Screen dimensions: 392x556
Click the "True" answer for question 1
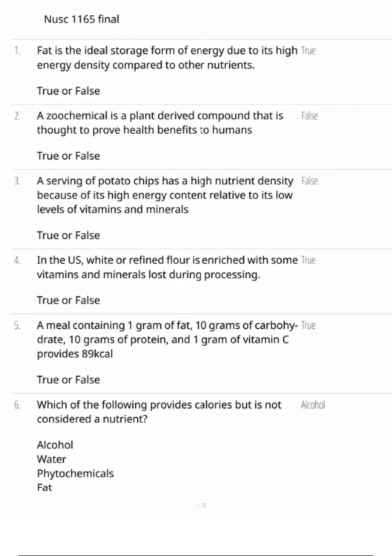coord(308,51)
